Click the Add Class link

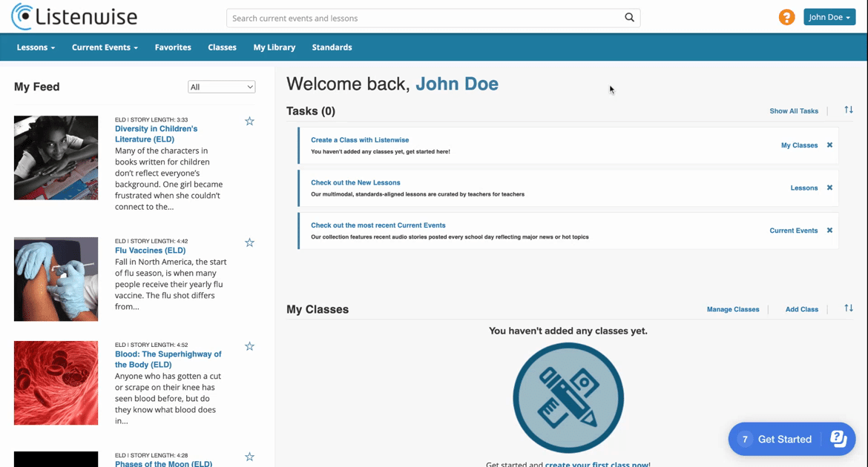(x=801, y=309)
